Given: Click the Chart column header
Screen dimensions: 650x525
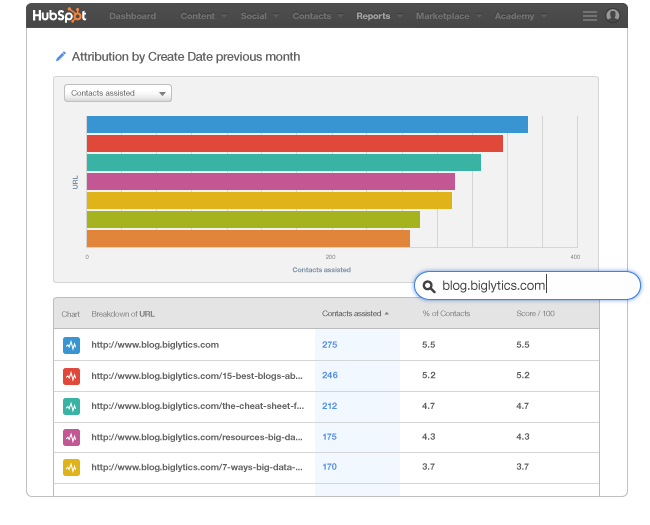Looking at the screenshot, I should pyautogui.click(x=70, y=314).
